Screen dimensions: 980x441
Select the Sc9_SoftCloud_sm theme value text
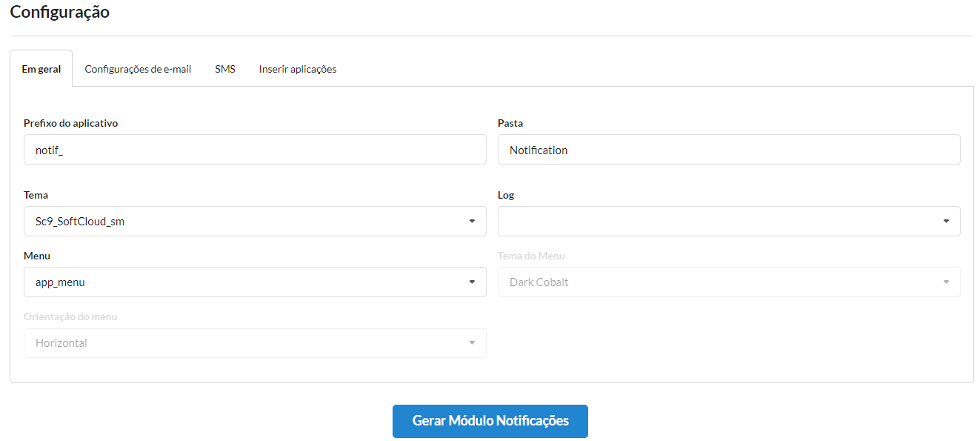click(80, 221)
